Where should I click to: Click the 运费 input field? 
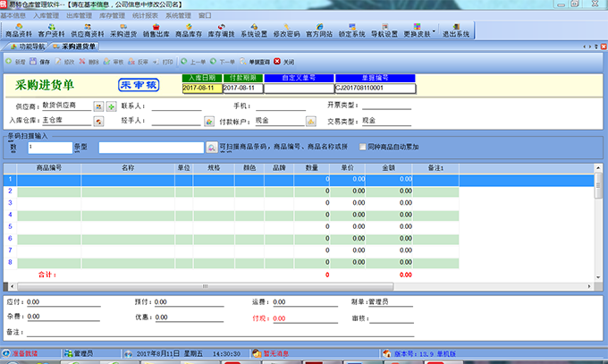[x=305, y=302]
